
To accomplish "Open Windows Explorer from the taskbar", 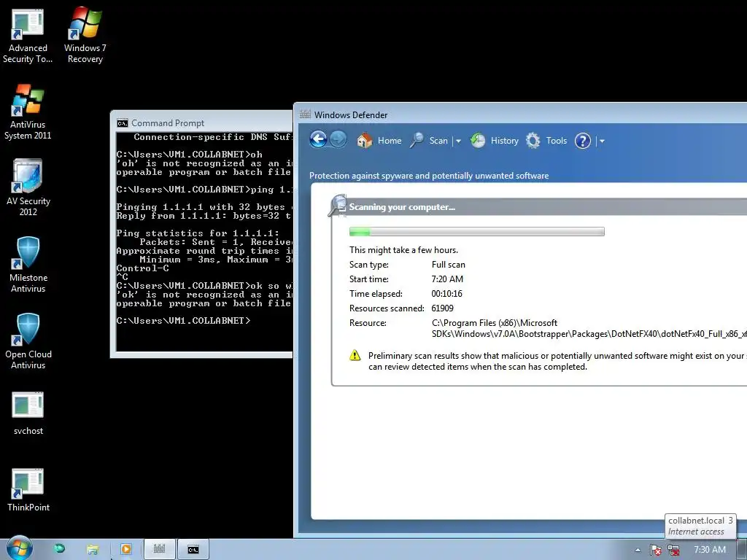I will coord(93,549).
